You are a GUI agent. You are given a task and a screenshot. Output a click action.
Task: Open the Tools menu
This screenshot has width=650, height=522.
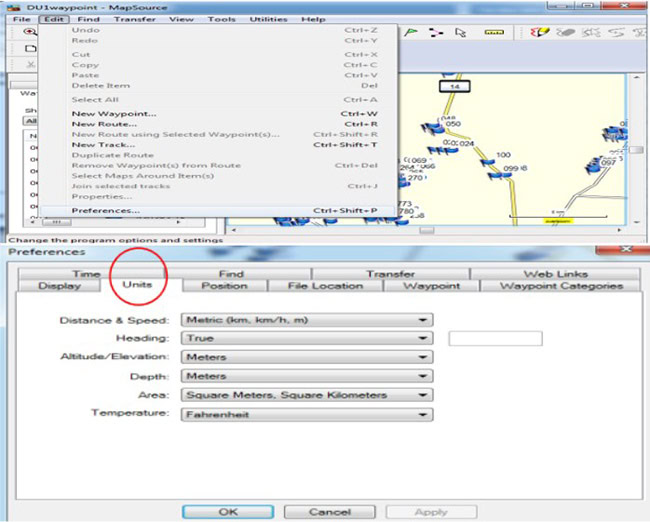[x=221, y=19]
